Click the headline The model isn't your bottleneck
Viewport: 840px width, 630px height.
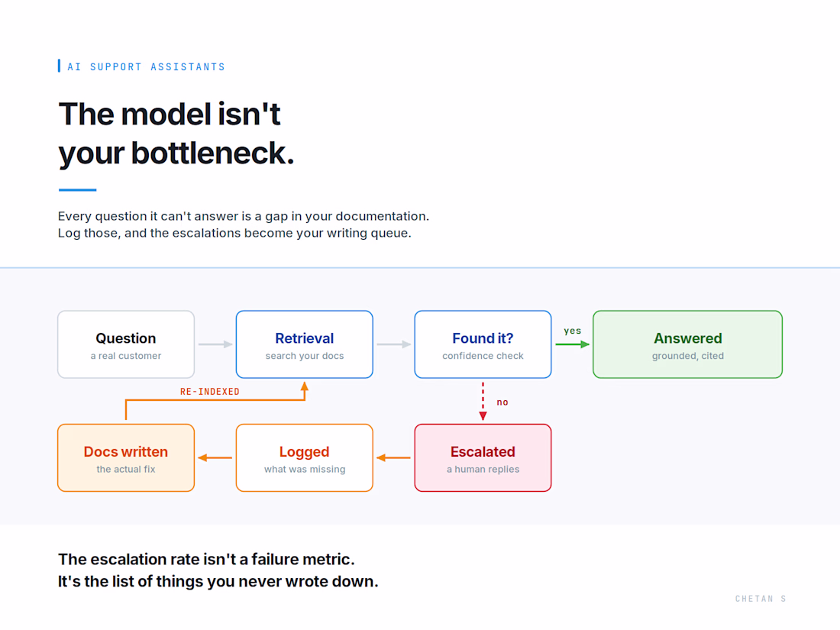pyautogui.click(x=176, y=134)
